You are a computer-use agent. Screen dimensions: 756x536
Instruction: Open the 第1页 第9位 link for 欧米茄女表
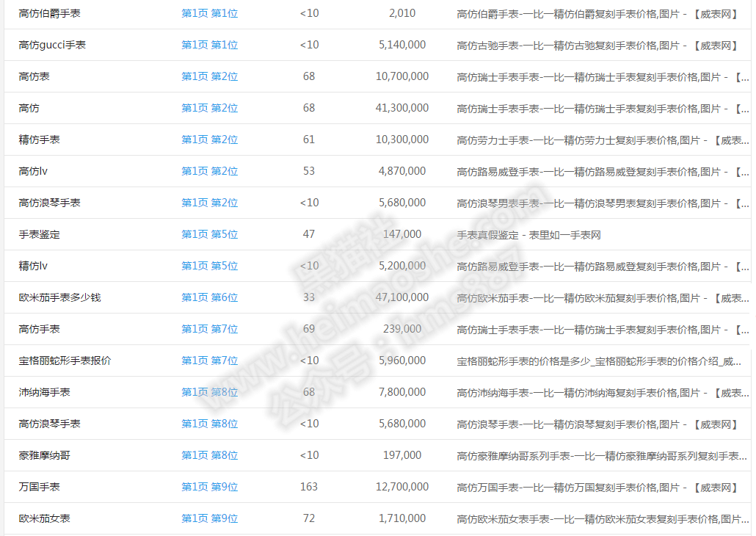pyautogui.click(x=210, y=518)
